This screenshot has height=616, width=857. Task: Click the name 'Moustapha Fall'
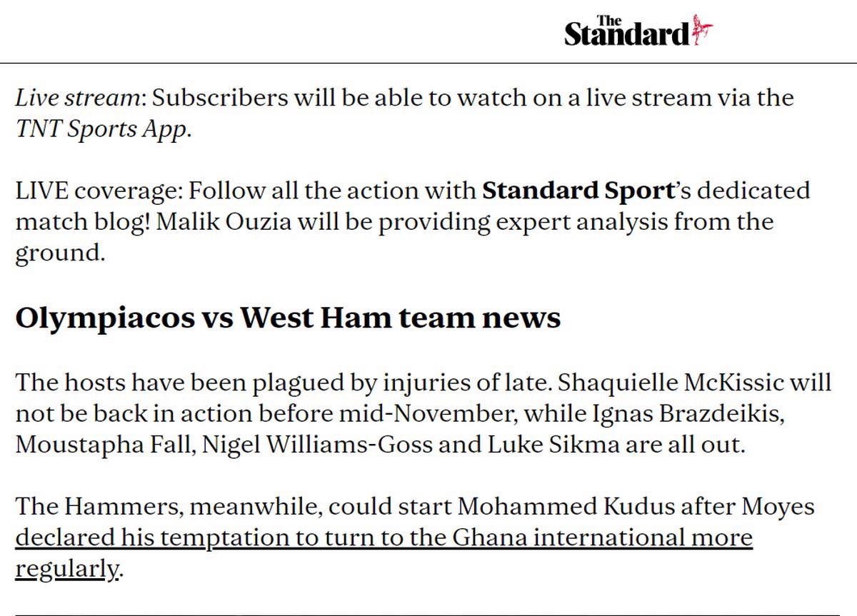pyautogui.click(x=104, y=445)
